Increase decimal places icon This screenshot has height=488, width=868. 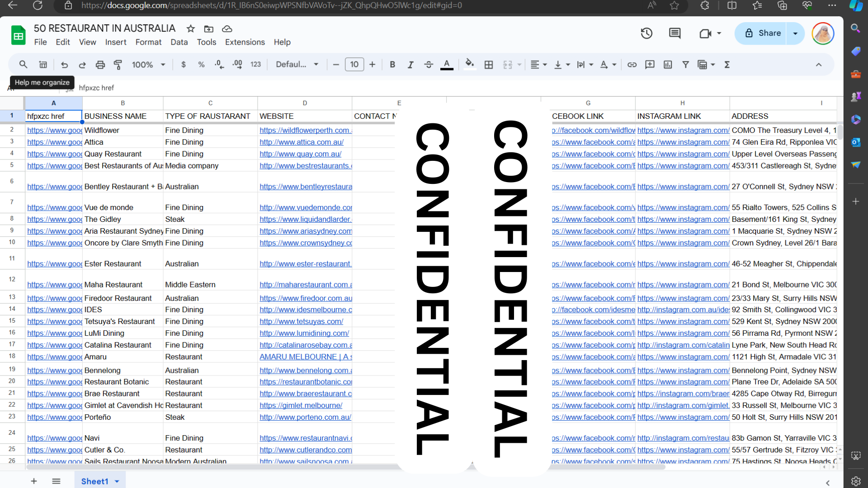click(x=237, y=65)
